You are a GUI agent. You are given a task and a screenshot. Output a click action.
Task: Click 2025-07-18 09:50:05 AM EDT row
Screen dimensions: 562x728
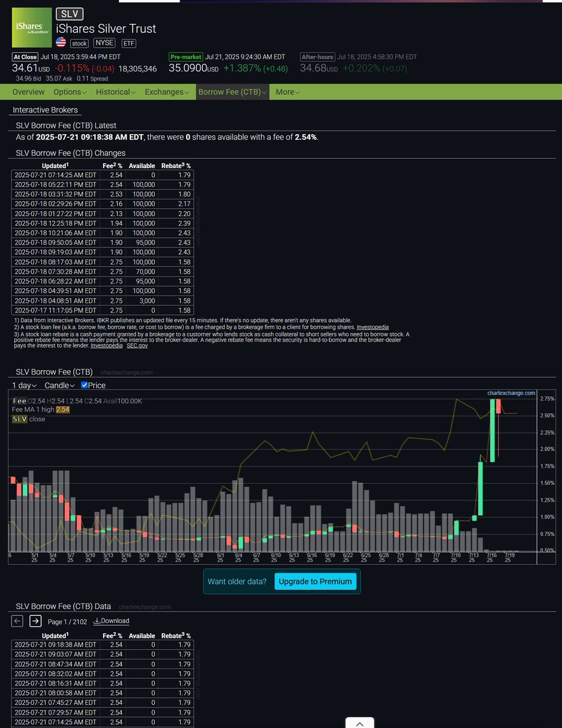[102, 243]
